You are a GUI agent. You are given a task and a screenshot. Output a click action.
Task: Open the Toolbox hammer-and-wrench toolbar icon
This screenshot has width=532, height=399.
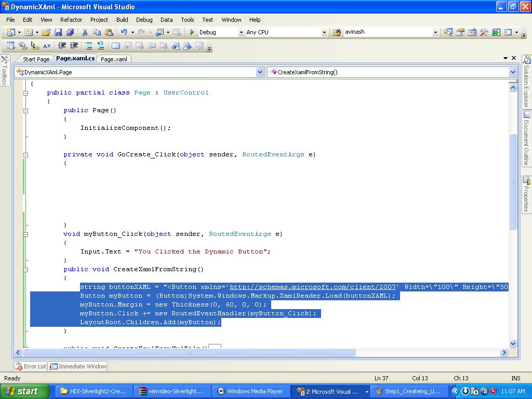coord(484,32)
